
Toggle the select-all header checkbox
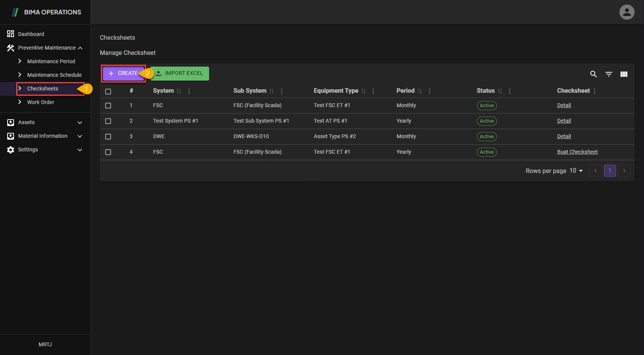pyautogui.click(x=108, y=92)
